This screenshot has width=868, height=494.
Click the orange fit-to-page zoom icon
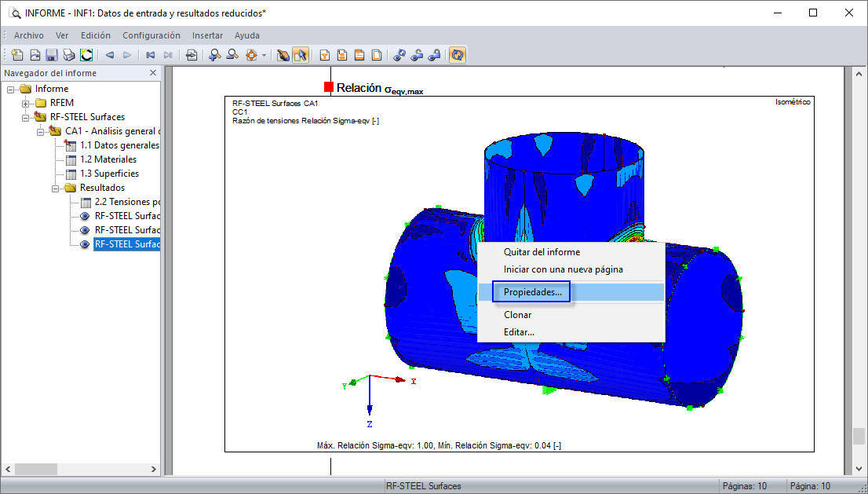(x=252, y=55)
